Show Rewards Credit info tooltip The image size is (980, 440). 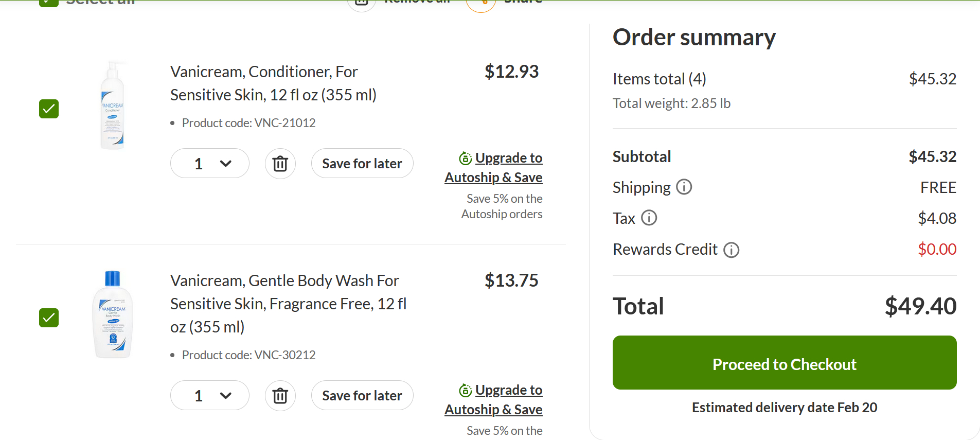(731, 250)
